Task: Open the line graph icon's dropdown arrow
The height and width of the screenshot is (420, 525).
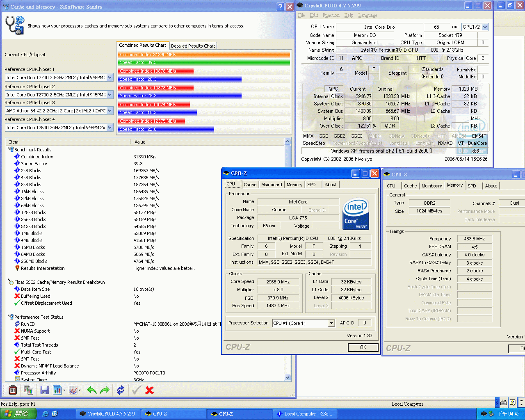Action: [x=80, y=390]
